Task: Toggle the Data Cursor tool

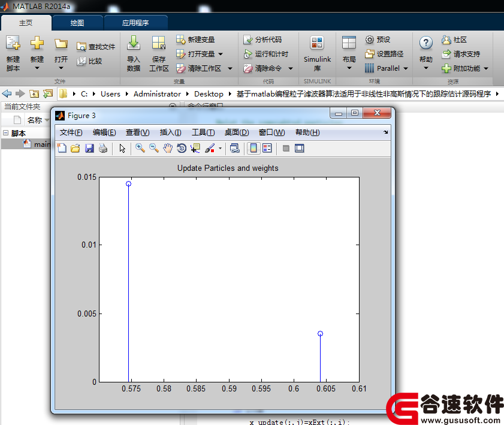Action: (195, 148)
